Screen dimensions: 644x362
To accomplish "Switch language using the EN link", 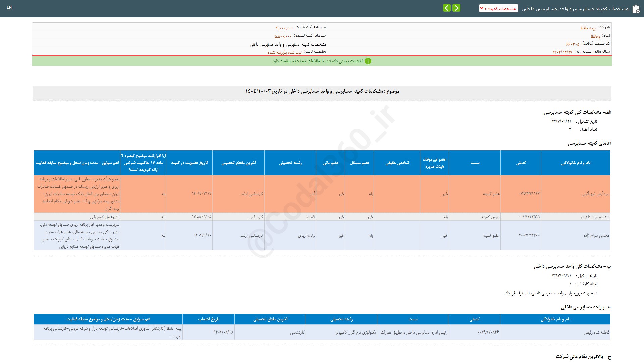I will tap(9, 7).
